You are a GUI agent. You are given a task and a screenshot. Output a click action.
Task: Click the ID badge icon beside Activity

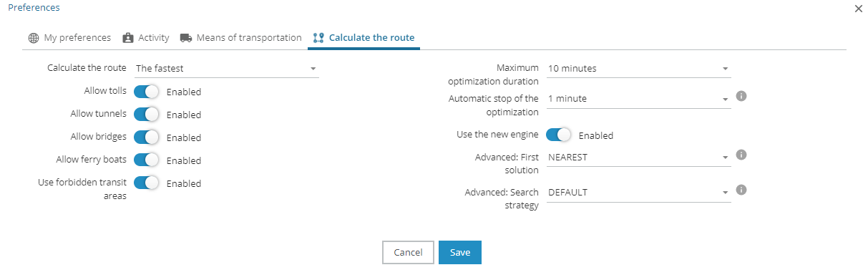coord(128,38)
